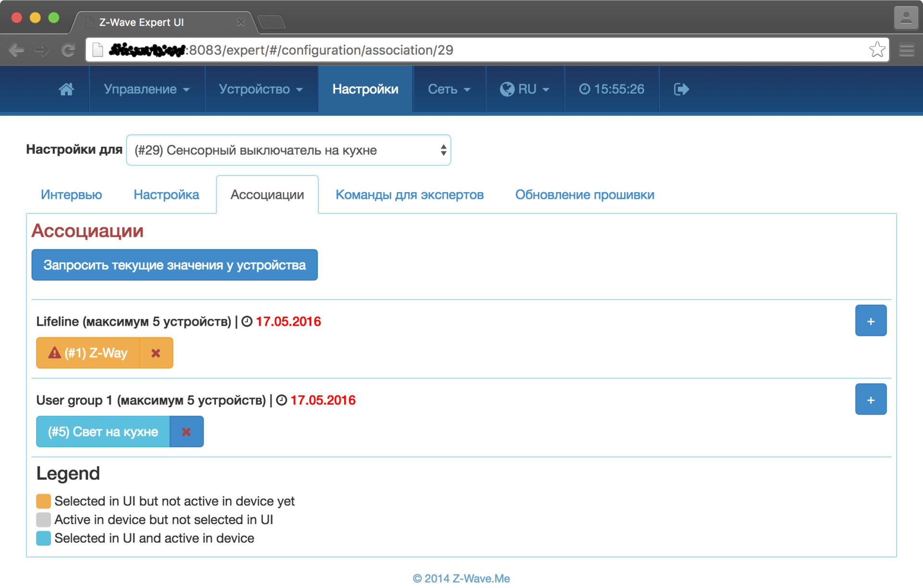This screenshot has height=588, width=923.
Task: Bookmark page with star icon
Action: coord(877,50)
